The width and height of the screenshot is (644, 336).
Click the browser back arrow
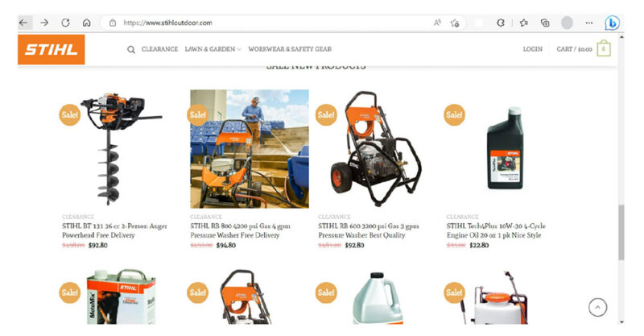pyautogui.click(x=24, y=23)
